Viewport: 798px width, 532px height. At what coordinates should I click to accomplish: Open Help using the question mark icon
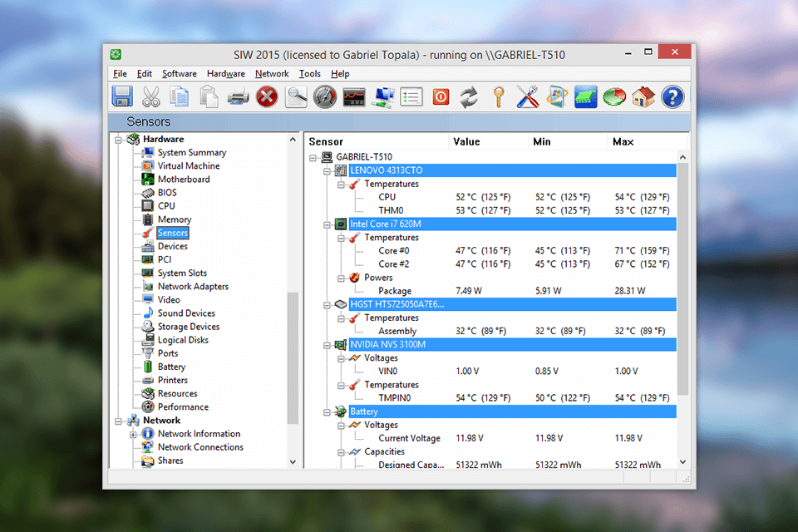coord(672,97)
